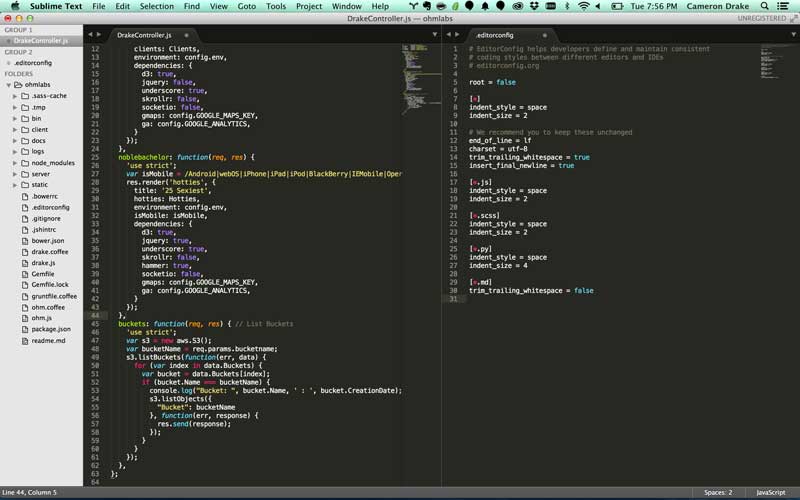Click the Cameron Drake user menu
The width and height of the screenshot is (800, 500).
(717, 6)
